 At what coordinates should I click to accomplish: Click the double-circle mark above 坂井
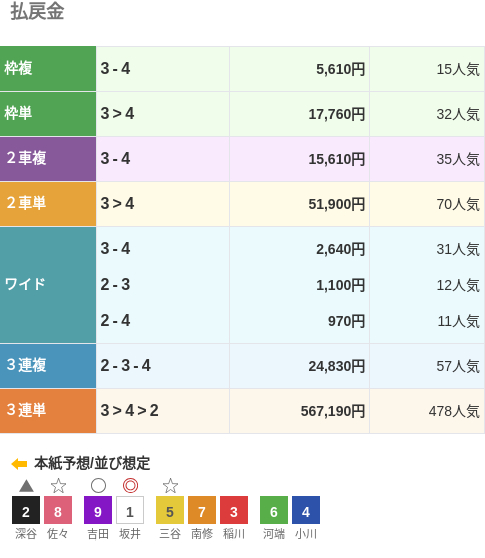pos(130,485)
